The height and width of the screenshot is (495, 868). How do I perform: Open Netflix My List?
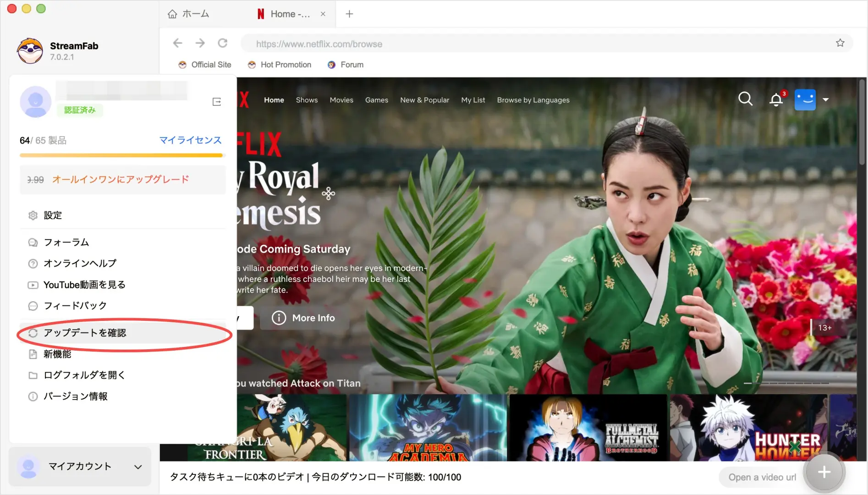(x=473, y=100)
